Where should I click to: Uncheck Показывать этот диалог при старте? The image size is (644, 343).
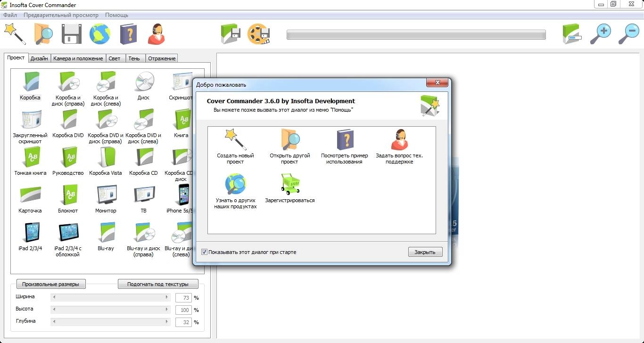tap(204, 252)
